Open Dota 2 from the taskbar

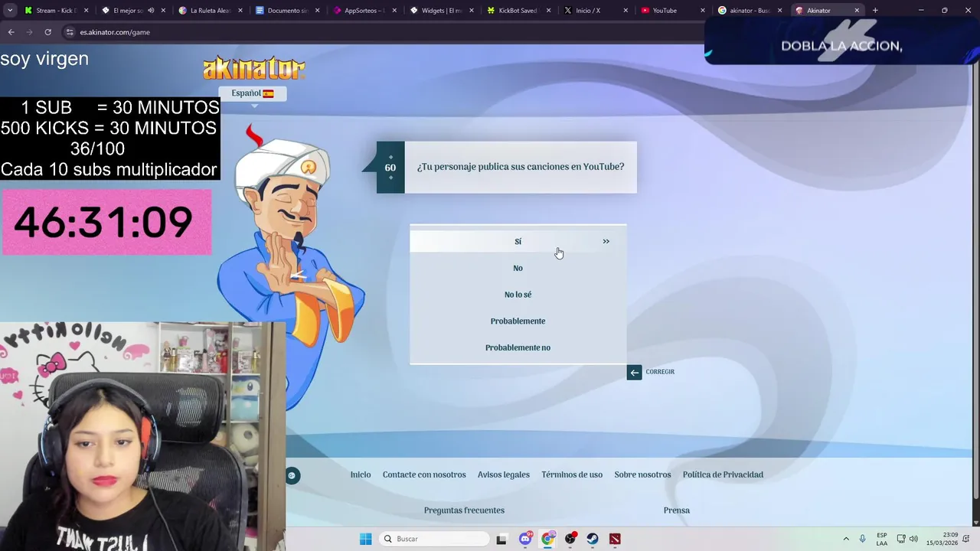click(x=615, y=539)
